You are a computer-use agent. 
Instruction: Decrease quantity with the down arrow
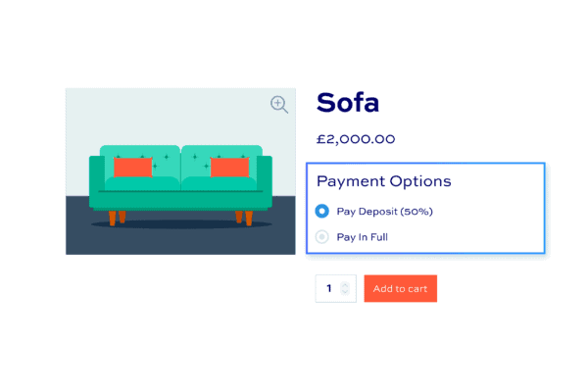coord(345,291)
